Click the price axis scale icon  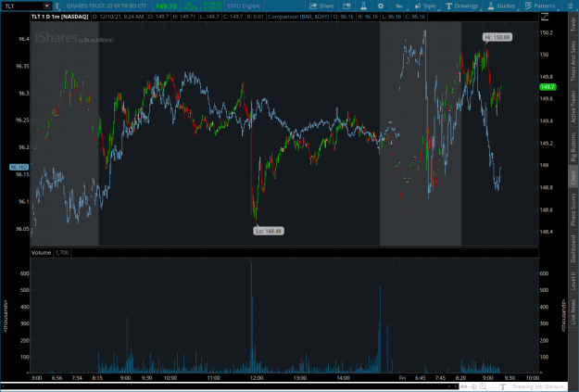point(545,17)
